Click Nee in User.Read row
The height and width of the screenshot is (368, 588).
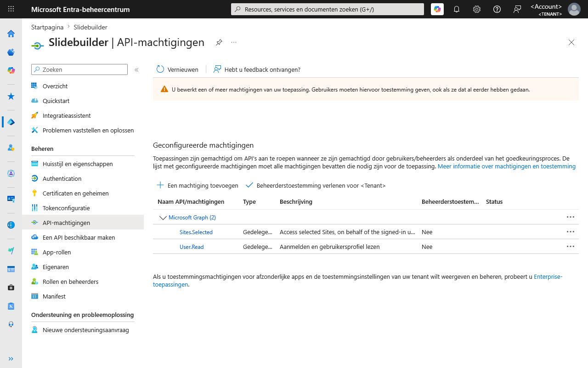click(427, 247)
